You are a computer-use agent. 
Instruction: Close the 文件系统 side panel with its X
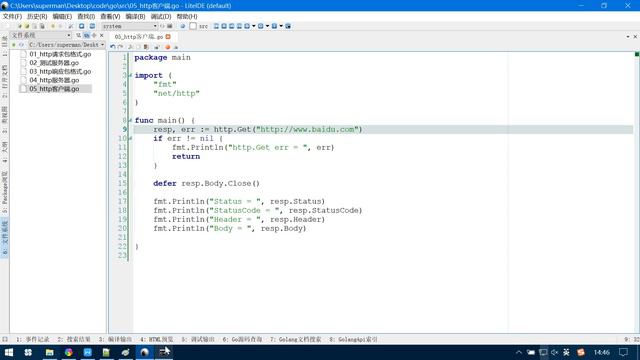tap(102, 36)
